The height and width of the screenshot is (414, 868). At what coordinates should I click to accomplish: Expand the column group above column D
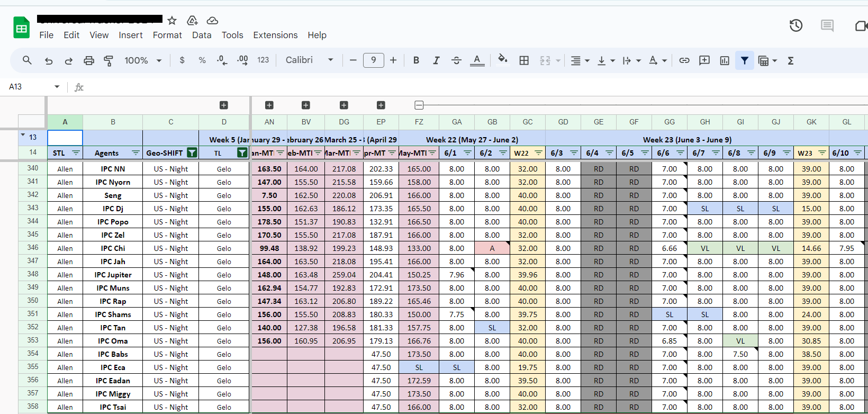click(x=223, y=105)
